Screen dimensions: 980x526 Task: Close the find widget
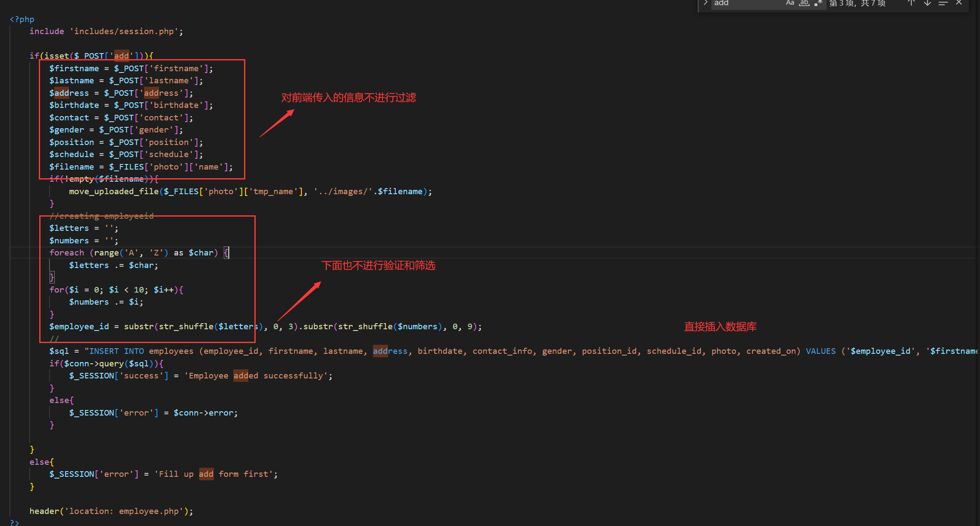pos(959,3)
